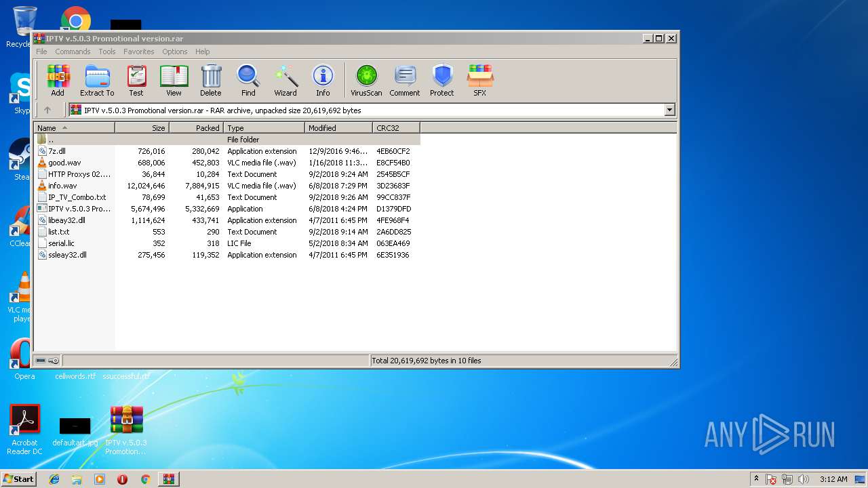Viewport: 868px width, 488px height.
Task: Open the Tools menu
Action: point(107,52)
